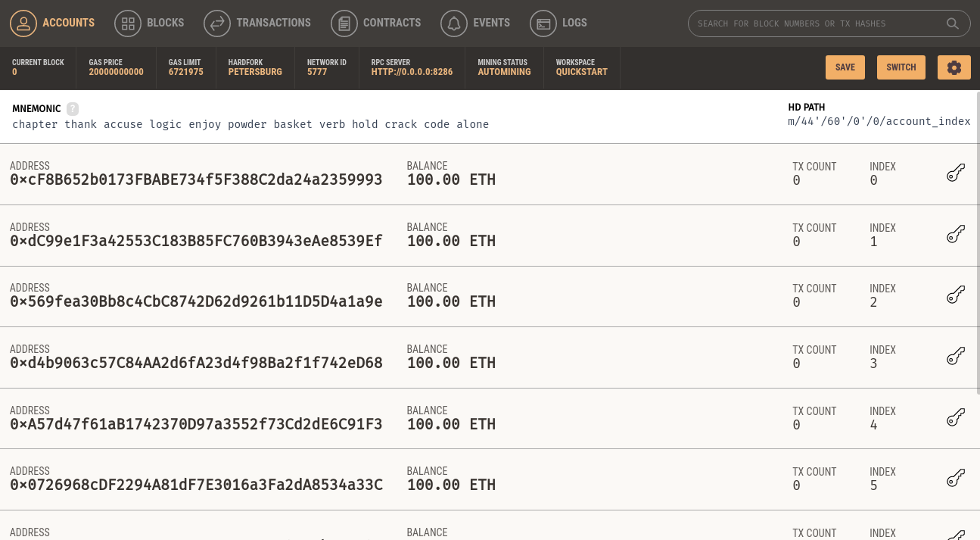Click the mnemonic help question mark icon

(73, 108)
